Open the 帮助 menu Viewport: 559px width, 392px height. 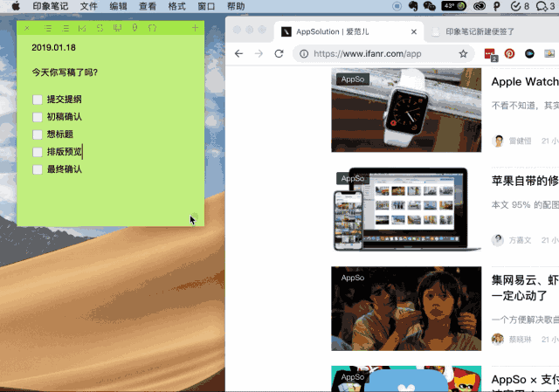[x=236, y=6]
